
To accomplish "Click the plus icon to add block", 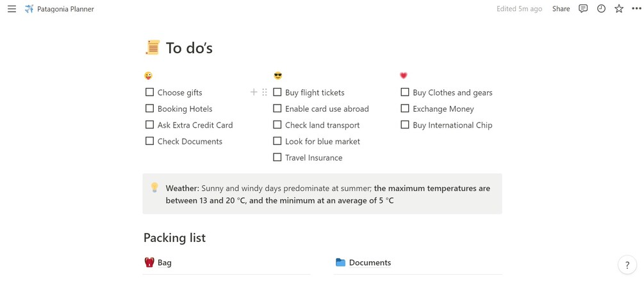I will (x=254, y=92).
